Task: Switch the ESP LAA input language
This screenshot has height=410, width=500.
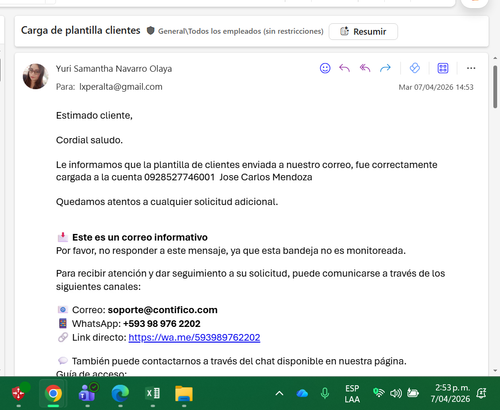Action: [x=352, y=394]
